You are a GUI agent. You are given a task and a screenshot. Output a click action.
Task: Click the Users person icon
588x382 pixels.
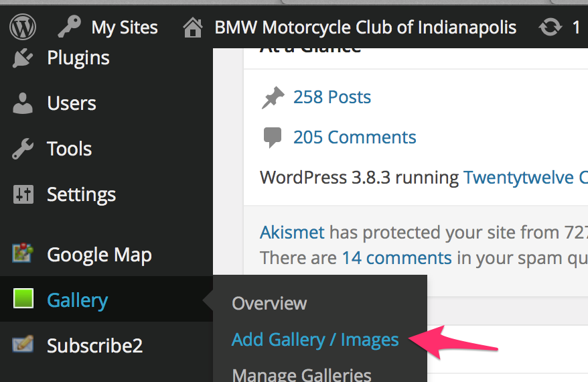23,103
